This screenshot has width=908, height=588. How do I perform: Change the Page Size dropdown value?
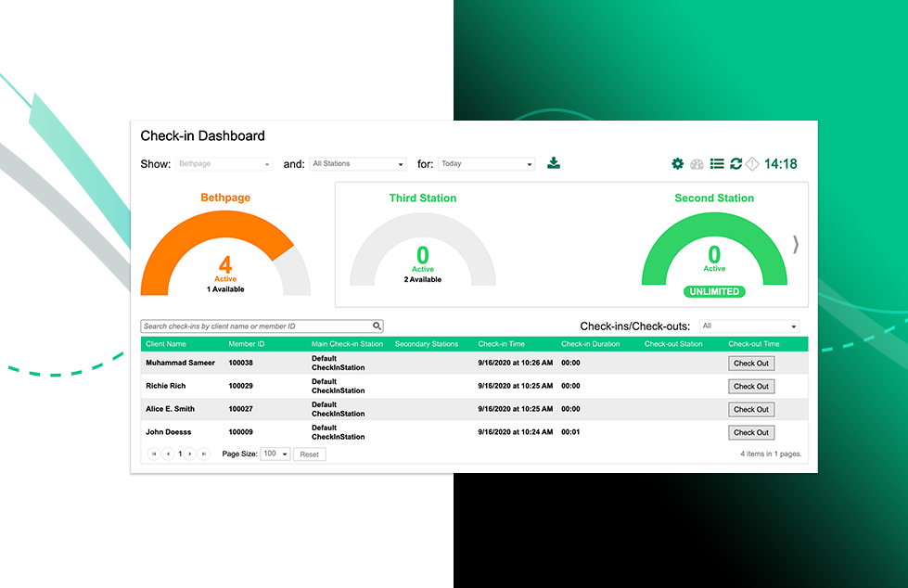(x=275, y=454)
